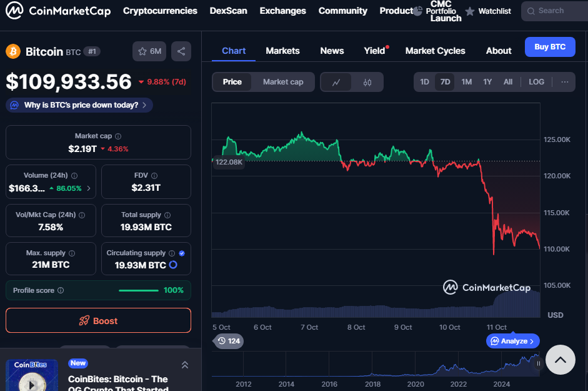Expand Why is BTC's price down today
This screenshot has width=588, height=391.
click(x=79, y=105)
